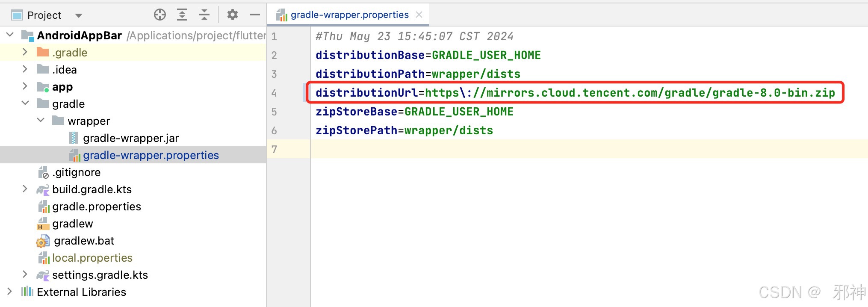Click the AndroidAppBar project folder icon
The width and height of the screenshot is (868, 307).
(28, 36)
